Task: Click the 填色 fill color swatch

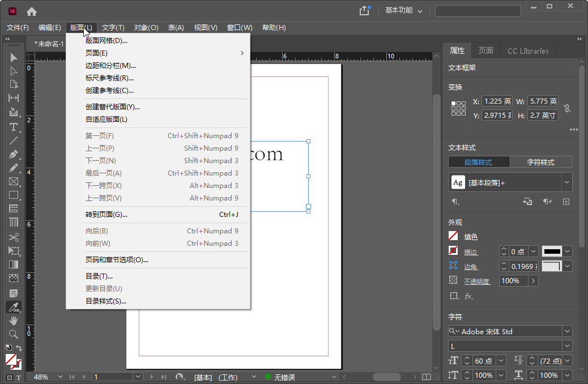Action: [x=453, y=236]
